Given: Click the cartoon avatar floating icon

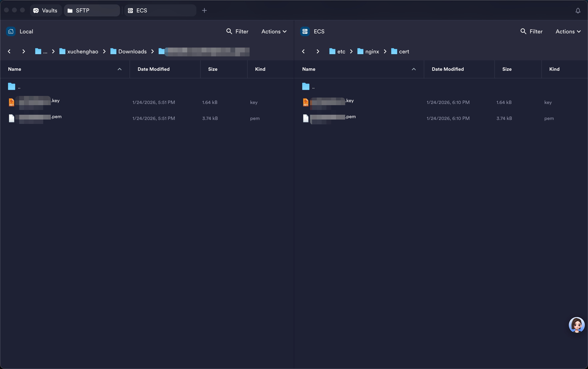Looking at the screenshot, I should (577, 325).
